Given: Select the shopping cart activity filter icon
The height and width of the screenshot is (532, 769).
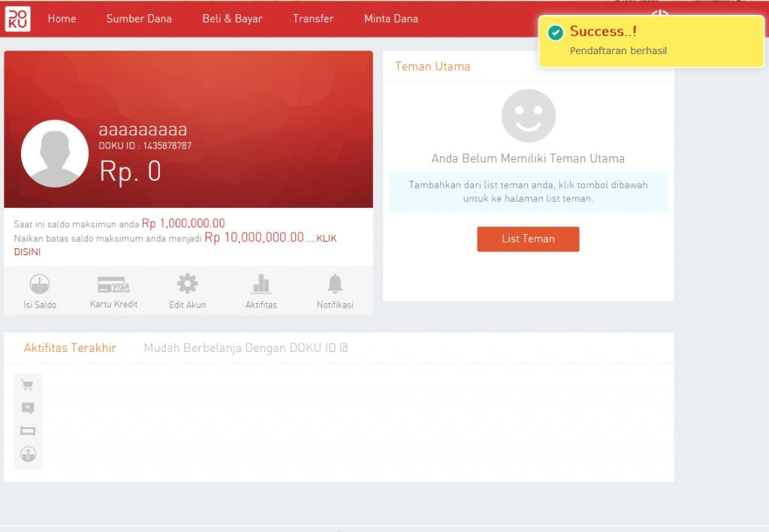Looking at the screenshot, I should click(x=28, y=386).
